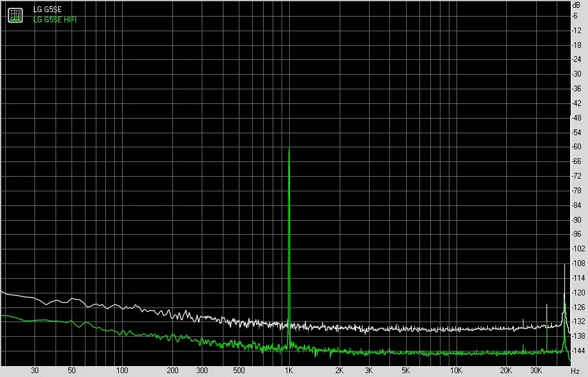The height and width of the screenshot is (377, 588).
Task: Click the 10K frequency axis label
Action: tap(456, 371)
